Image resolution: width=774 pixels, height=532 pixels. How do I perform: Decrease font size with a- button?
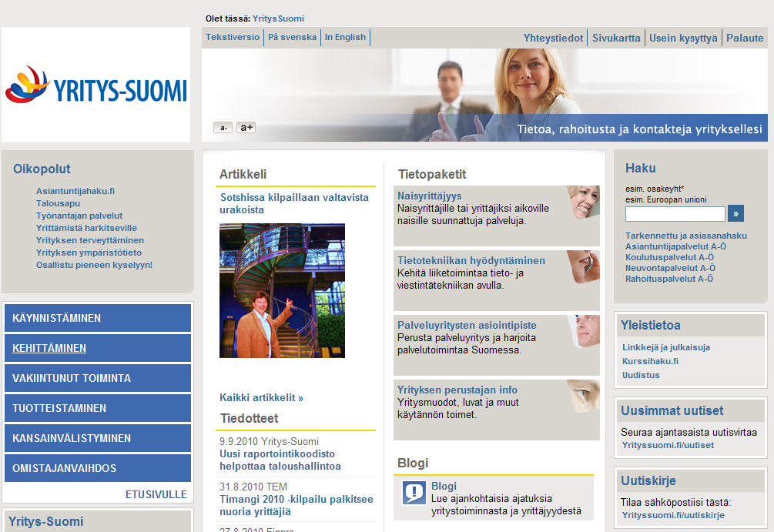pyautogui.click(x=223, y=128)
